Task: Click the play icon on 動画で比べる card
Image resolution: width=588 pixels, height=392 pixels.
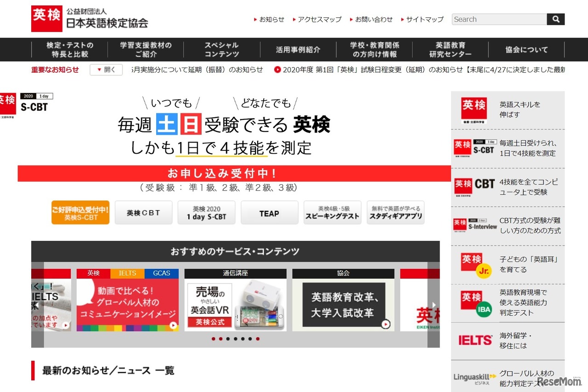Action: click(173, 325)
